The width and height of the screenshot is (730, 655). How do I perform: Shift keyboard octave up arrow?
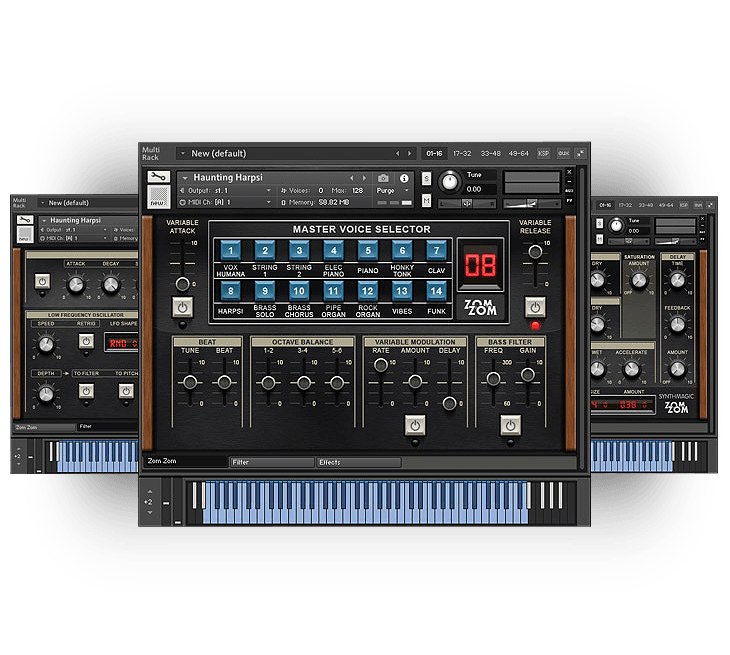pos(150,492)
